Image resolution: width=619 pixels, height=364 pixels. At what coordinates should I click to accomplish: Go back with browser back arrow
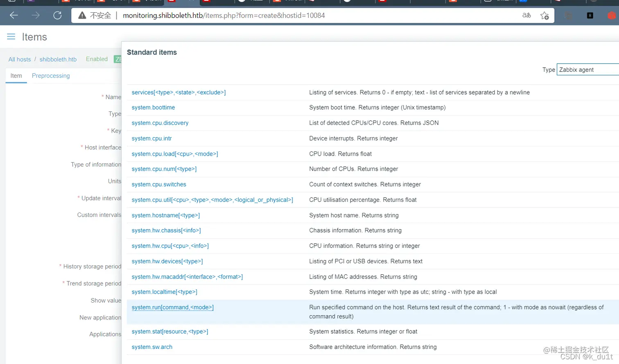tap(14, 15)
